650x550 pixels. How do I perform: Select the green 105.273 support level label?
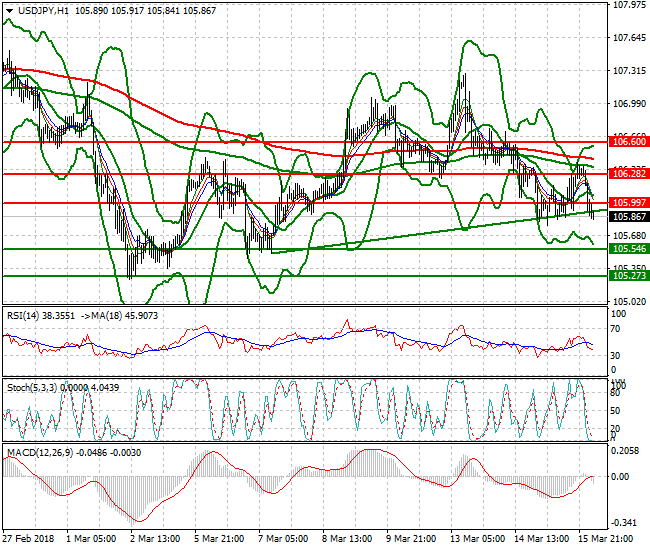[628, 275]
